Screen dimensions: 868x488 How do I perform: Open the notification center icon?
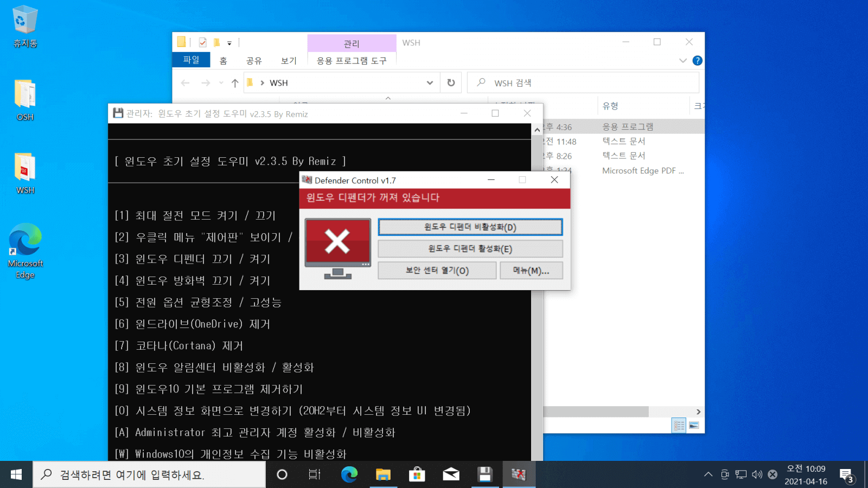point(847,476)
